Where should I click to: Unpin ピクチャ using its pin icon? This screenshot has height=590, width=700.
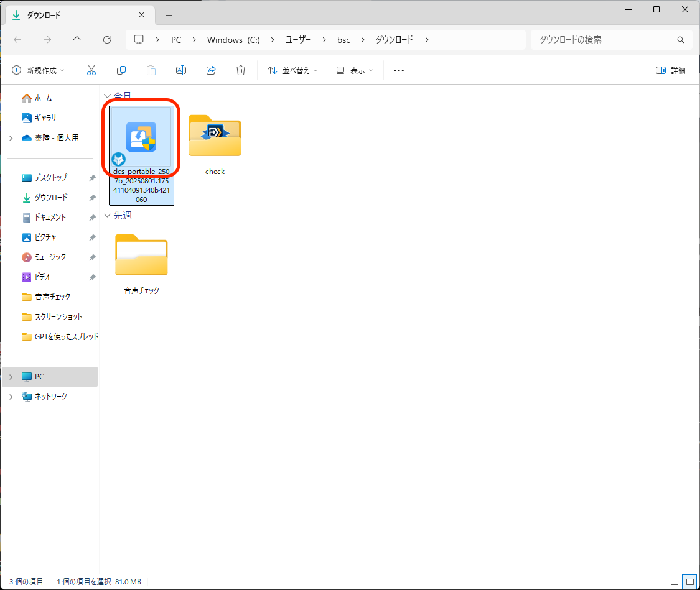93,237
